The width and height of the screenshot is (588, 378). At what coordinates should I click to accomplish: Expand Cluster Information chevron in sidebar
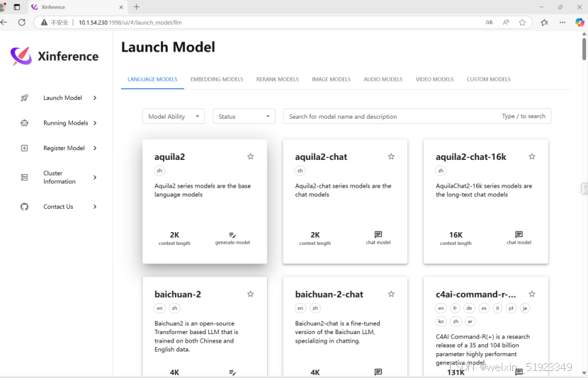pos(95,177)
